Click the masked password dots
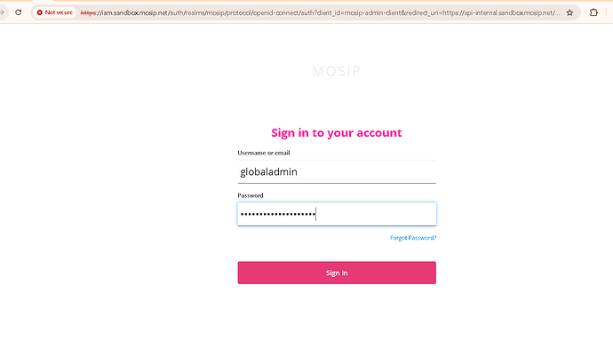 click(x=277, y=214)
